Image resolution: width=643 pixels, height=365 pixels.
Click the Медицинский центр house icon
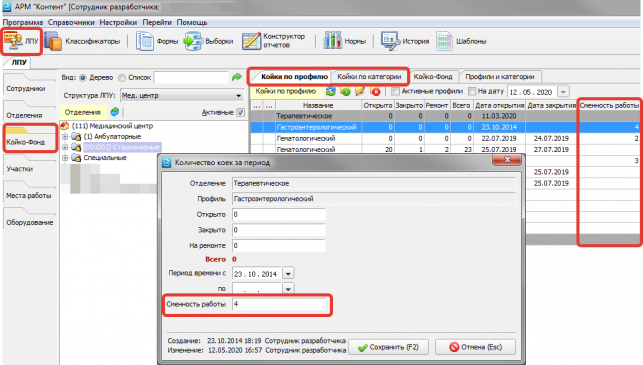click(65, 126)
